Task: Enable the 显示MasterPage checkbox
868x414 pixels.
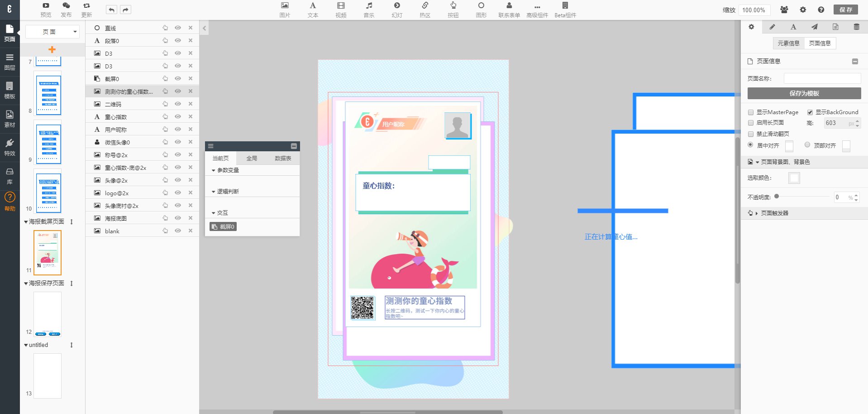Action: [751, 112]
